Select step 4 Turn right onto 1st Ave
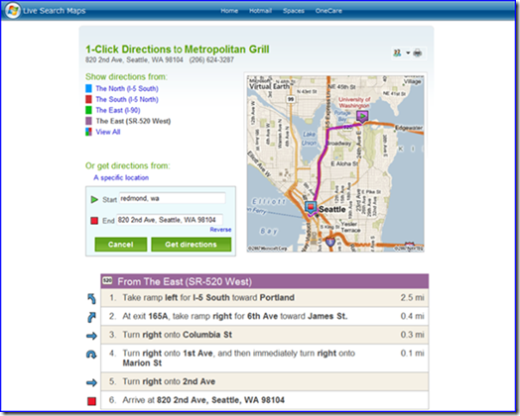Image resolution: width=520 pixels, height=416 pixels. (265, 358)
